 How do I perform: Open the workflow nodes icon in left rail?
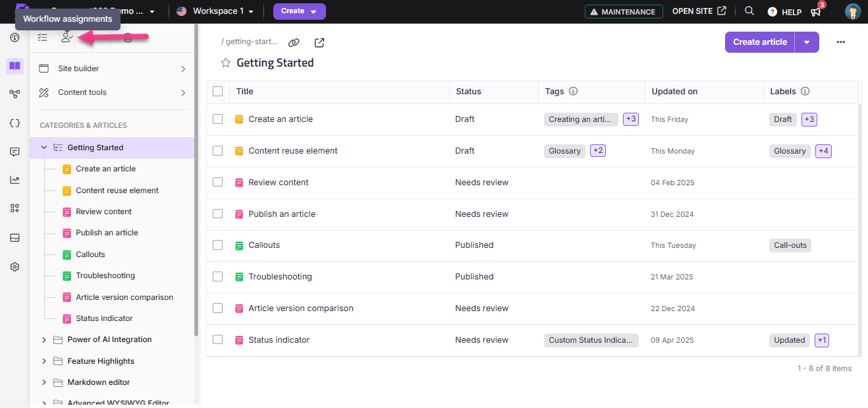14,94
